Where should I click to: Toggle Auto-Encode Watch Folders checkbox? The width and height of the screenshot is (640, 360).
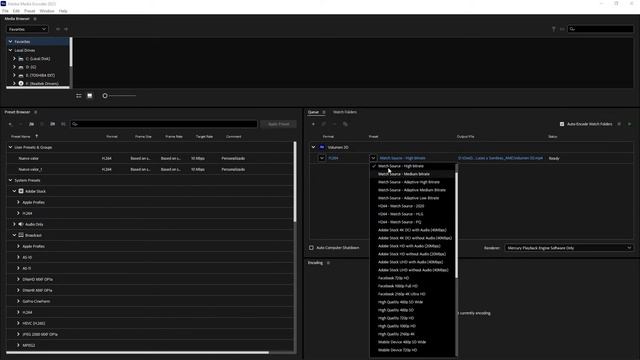[562, 124]
